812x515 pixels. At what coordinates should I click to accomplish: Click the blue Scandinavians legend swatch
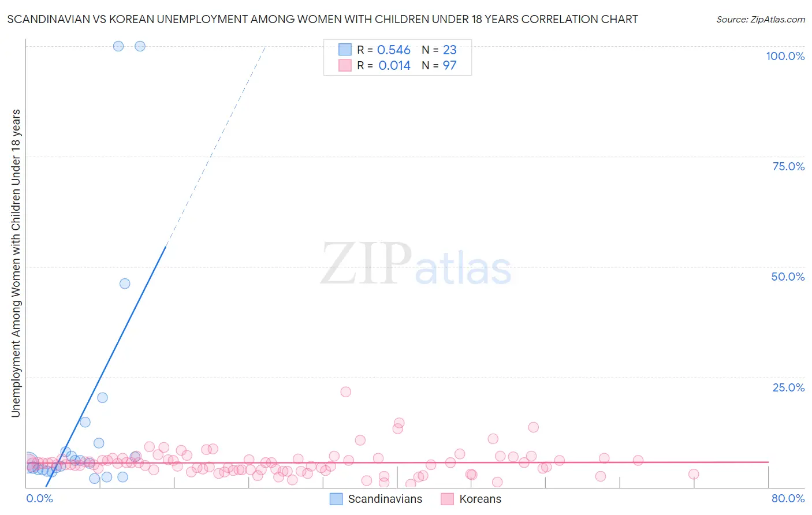[x=336, y=499]
